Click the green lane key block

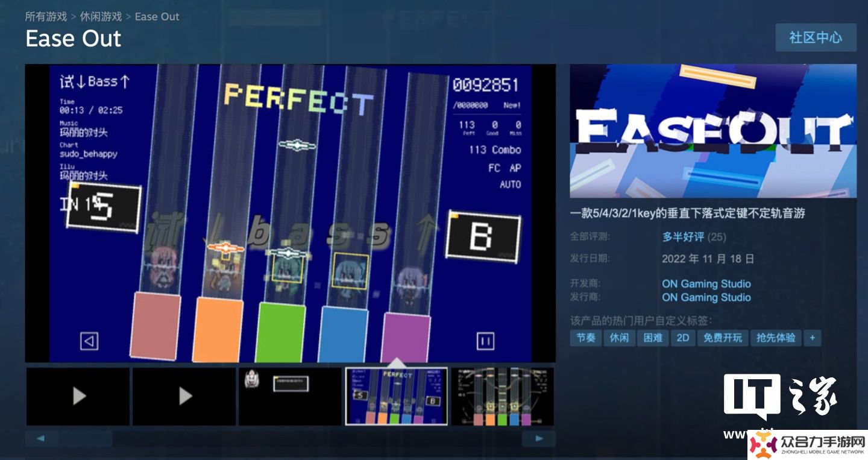280,332
